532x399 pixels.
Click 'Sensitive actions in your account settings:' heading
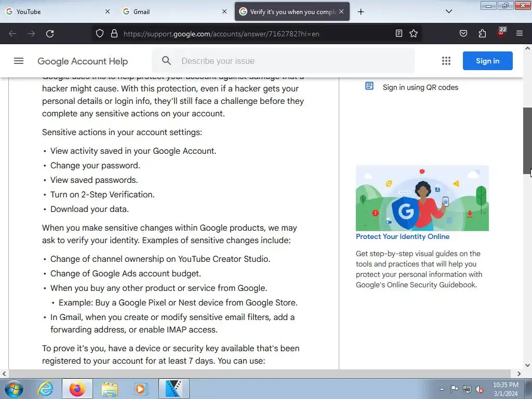point(122,132)
